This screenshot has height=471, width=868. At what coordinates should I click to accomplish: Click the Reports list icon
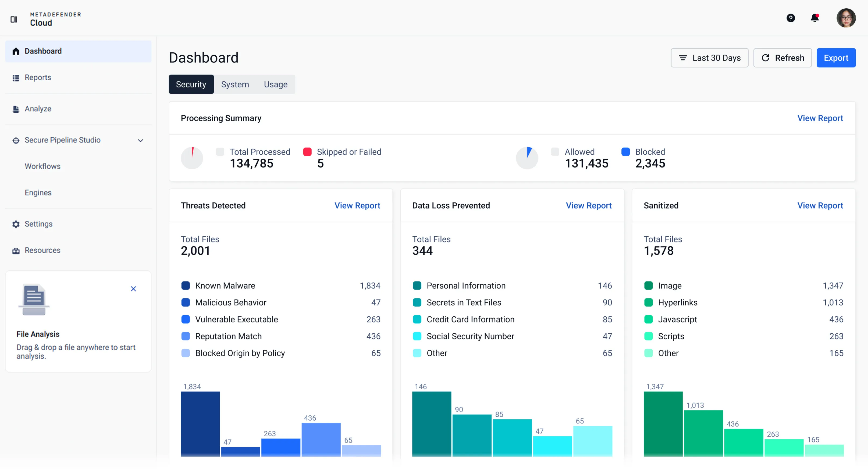point(16,78)
